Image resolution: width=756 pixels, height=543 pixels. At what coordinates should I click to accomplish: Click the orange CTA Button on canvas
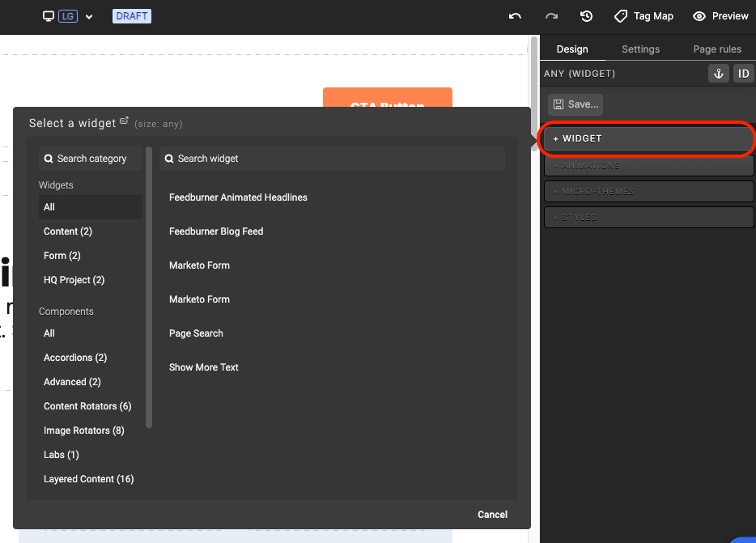click(388, 97)
